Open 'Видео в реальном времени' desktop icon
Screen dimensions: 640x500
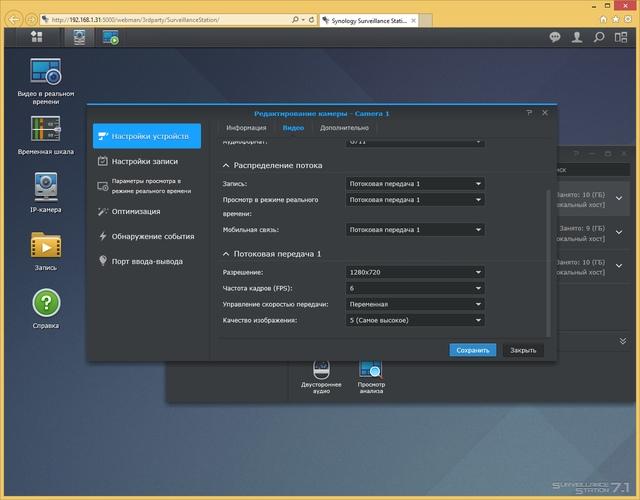pos(46,81)
